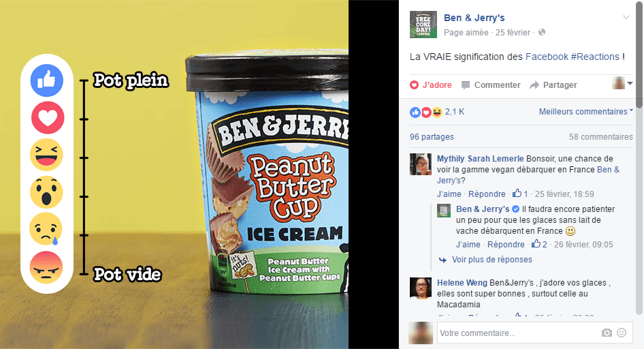The width and height of the screenshot is (644, 349).
Task: Click the angry face reaction in the image
Action: (46, 268)
